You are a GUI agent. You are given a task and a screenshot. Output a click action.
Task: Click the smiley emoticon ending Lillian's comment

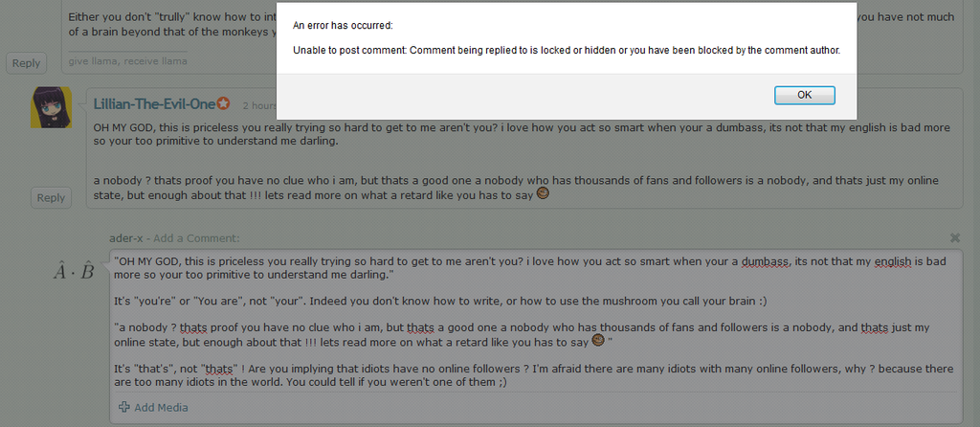(544, 194)
